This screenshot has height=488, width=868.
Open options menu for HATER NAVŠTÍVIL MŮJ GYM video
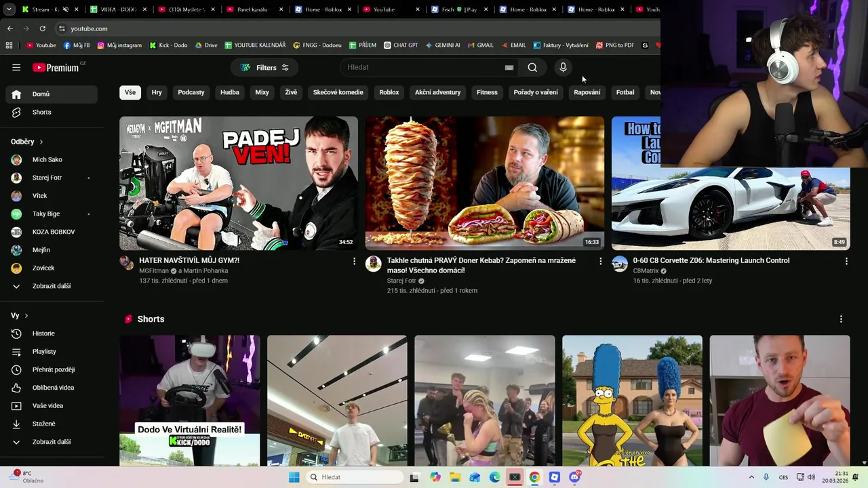pyautogui.click(x=354, y=261)
